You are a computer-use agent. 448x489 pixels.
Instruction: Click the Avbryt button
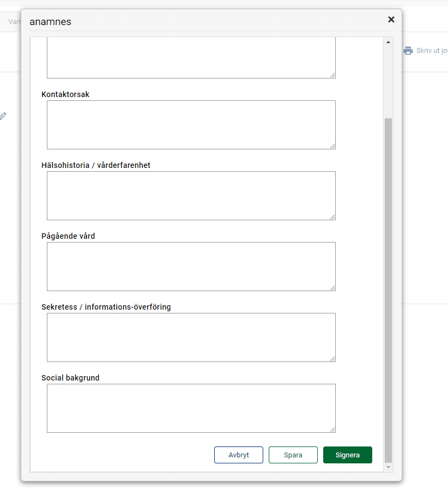[239, 455]
